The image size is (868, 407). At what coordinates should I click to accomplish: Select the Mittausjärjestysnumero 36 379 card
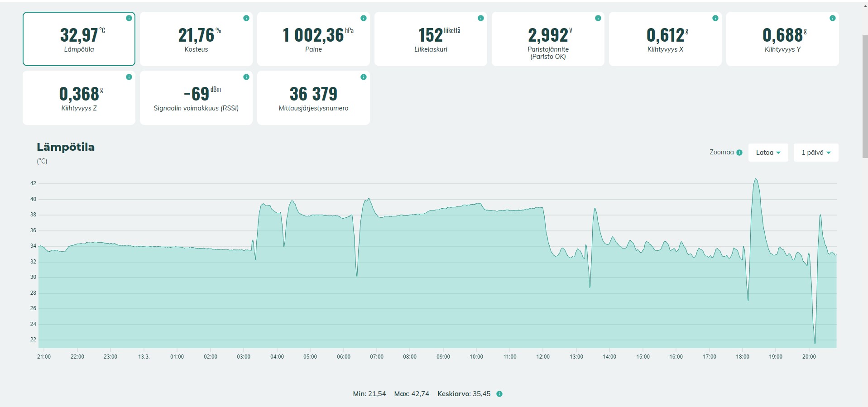[313, 98]
